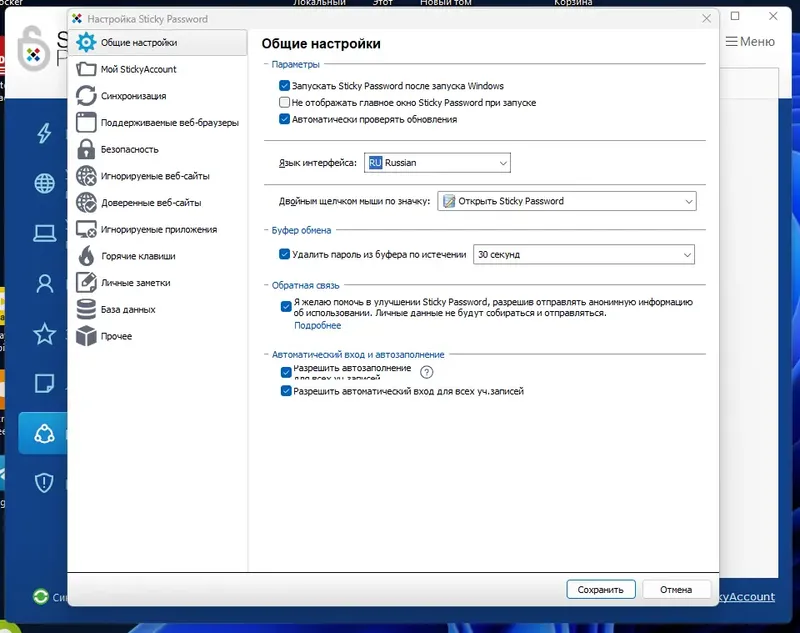Click the Безопасность padlock icon
The image size is (800, 633).
pyautogui.click(x=86, y=149)
